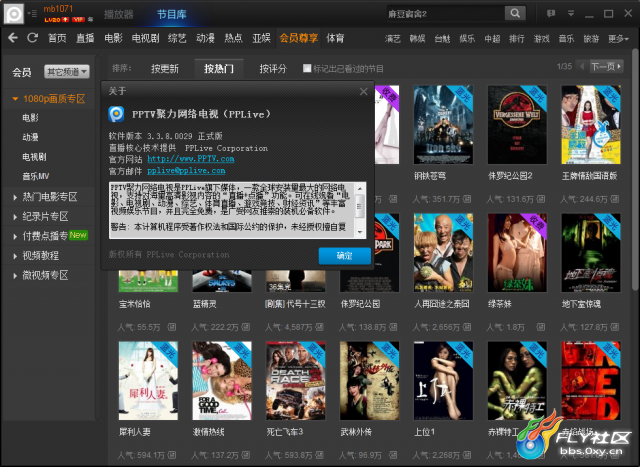Select the 按热门 sort tab
The height and width of the screenshot is (467, 640).
click(x=219, y=69)
